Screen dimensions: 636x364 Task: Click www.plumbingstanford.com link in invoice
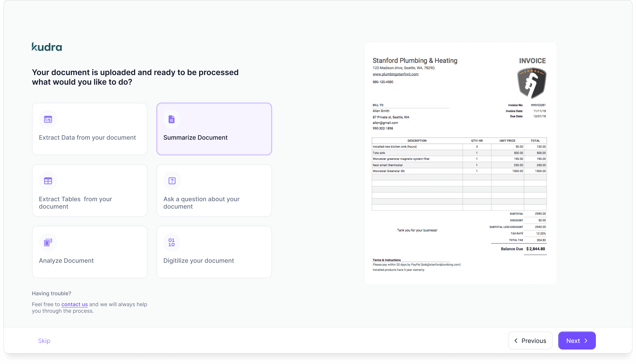tap(395, 74)
